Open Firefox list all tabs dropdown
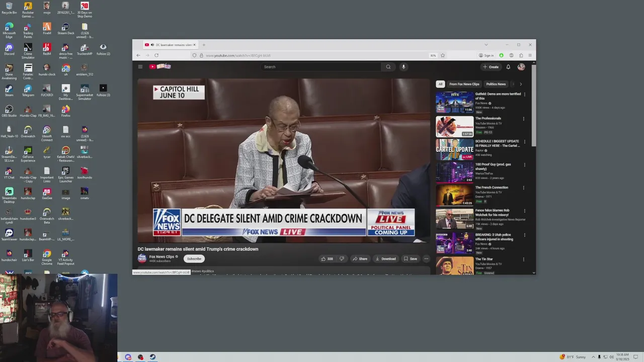 click(x=486, y=45)
